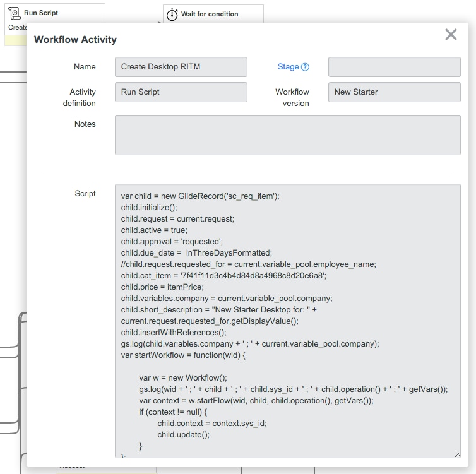
Task: Click the 'if (context != null) {' line
Action: click(x=173, y=412)
